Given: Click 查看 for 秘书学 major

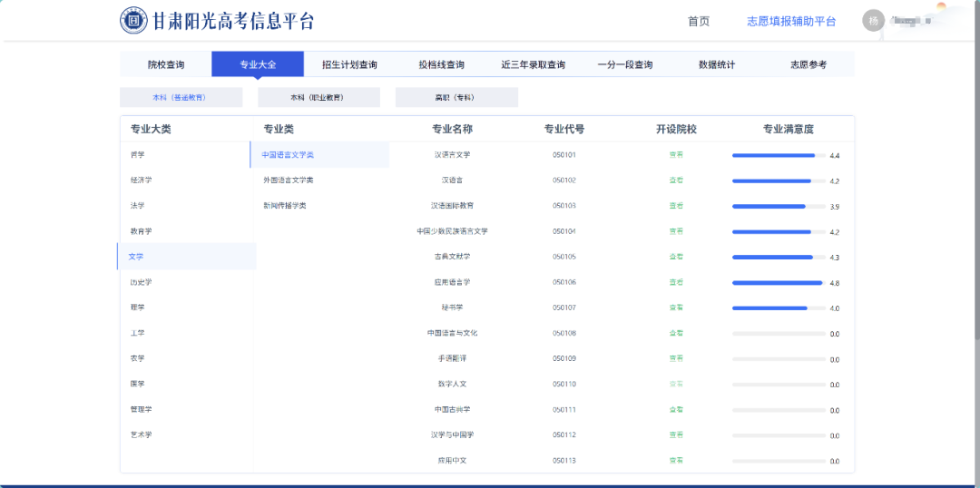Looking at the screenshot, I should [676, 307].
